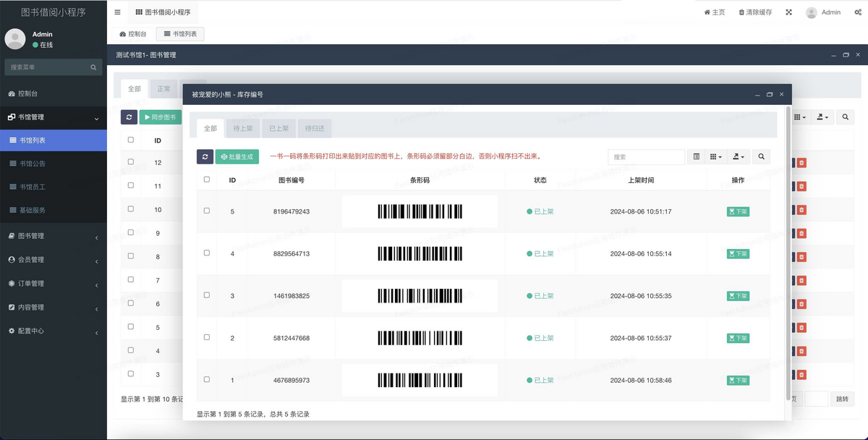
Task: Expand the 会员管理 sidebar menu
Action: click(54, 260)
